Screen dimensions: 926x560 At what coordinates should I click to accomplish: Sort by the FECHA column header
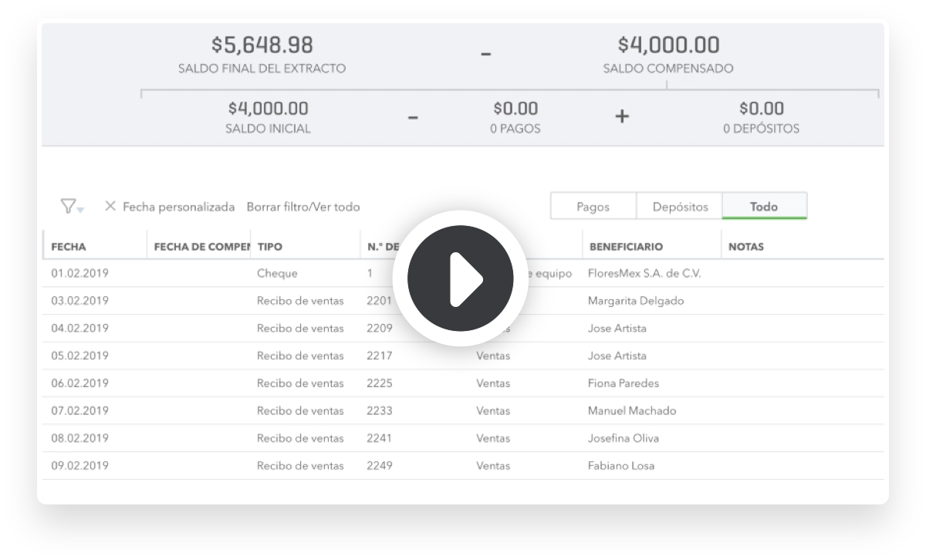tap(69, 247)
